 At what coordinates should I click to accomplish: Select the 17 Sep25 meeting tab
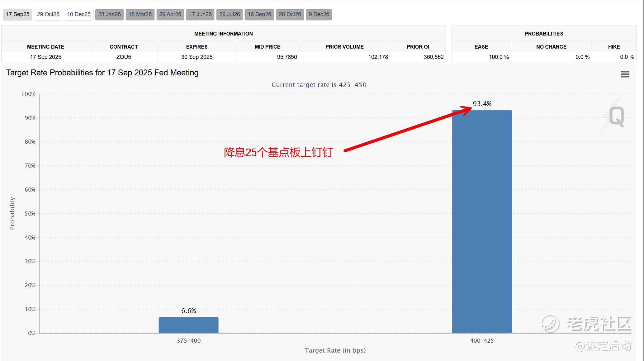pos(17,14)
